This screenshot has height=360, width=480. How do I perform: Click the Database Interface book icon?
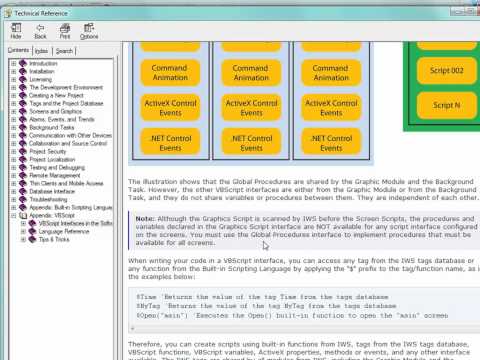pos(23,191)
